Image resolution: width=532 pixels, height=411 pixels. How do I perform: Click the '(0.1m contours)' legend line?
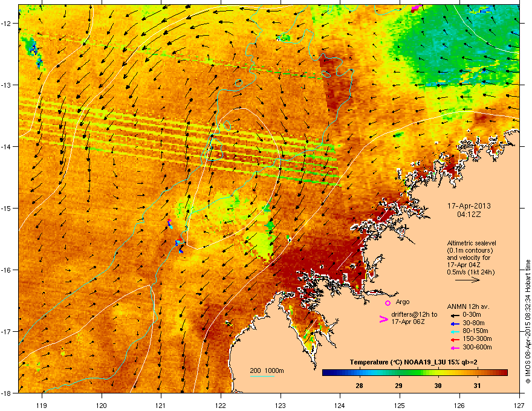470,250
